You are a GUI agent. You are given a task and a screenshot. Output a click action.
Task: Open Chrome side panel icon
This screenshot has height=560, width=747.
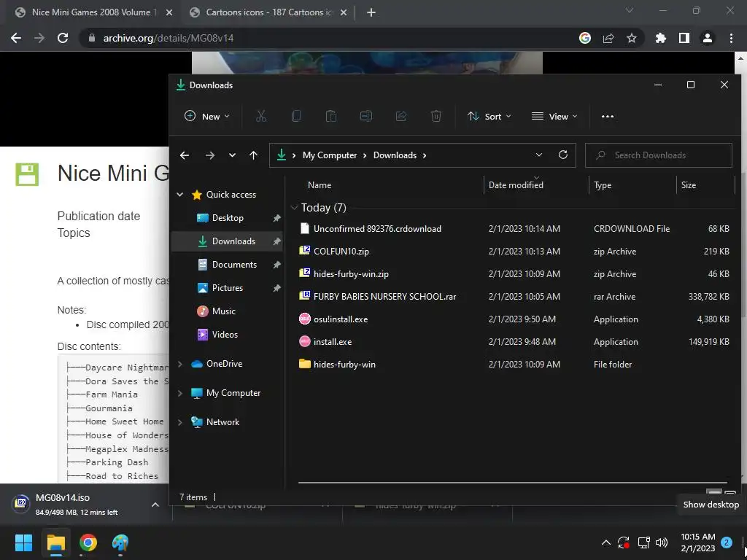pos(684,38)
